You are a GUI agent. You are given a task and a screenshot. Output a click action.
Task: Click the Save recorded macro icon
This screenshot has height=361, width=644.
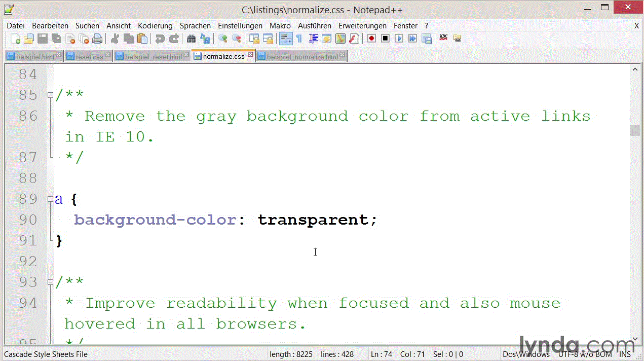pyautogui.click(x=427, y=39)
